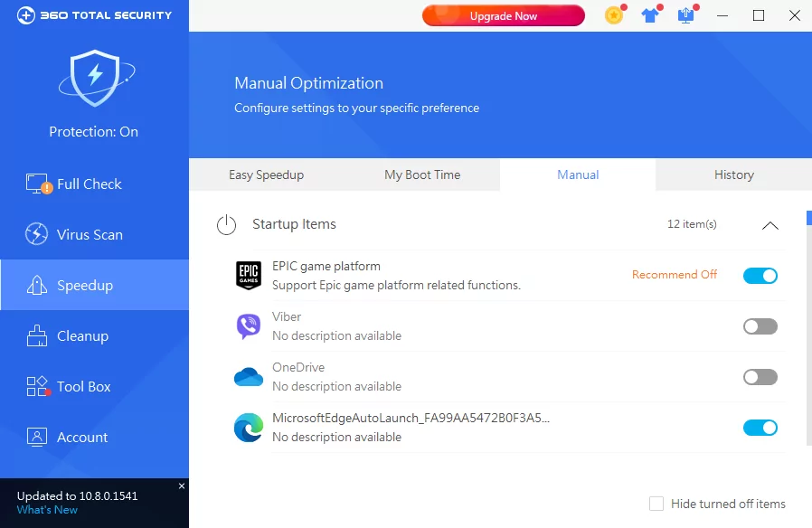This screenshot has width=812, height=528.
Task: Click the Epic Games logo icon
Action: tap(249, 275)
